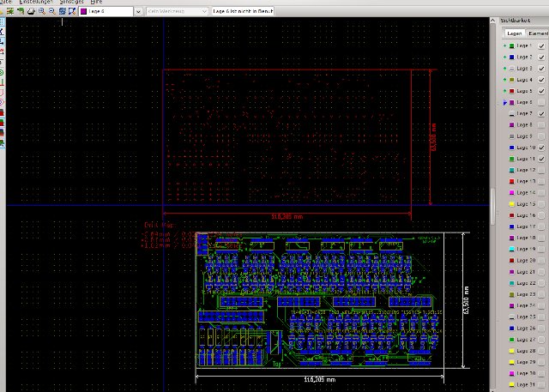Select the Lage 22 layer name
This screenshot has width=549, height=392.
tap(526, 283)
